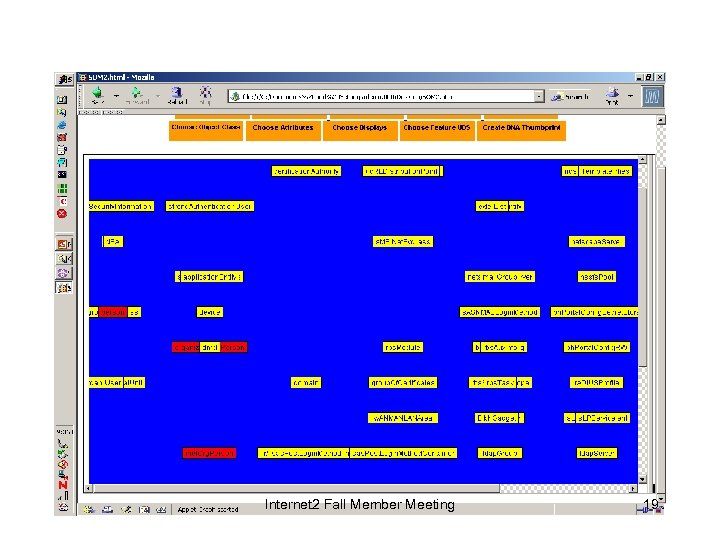The width and height of the screenshot is (720, 540).
Task: Click the applet's vertical scrollbar down arrow
Action: (642, 479)
